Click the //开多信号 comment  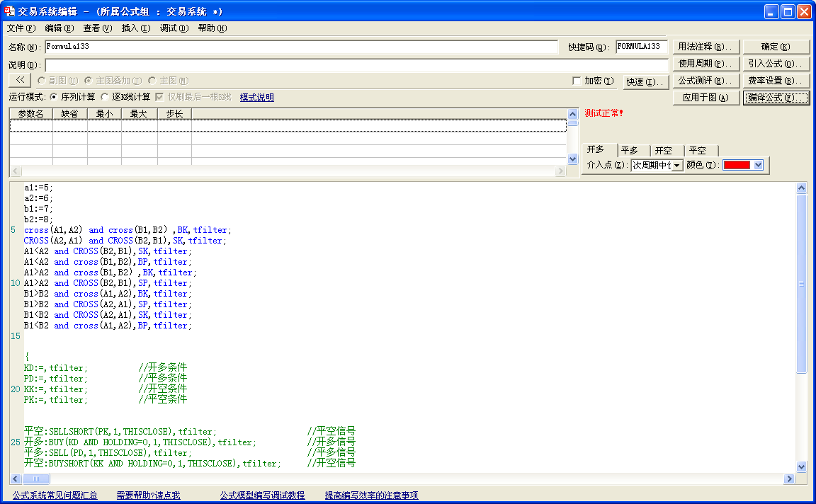(331, 442)
